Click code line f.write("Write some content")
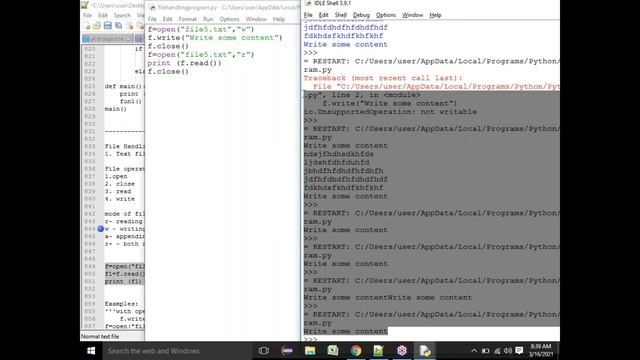The width and height of the screenshot is (640, 360). point(215,38)
